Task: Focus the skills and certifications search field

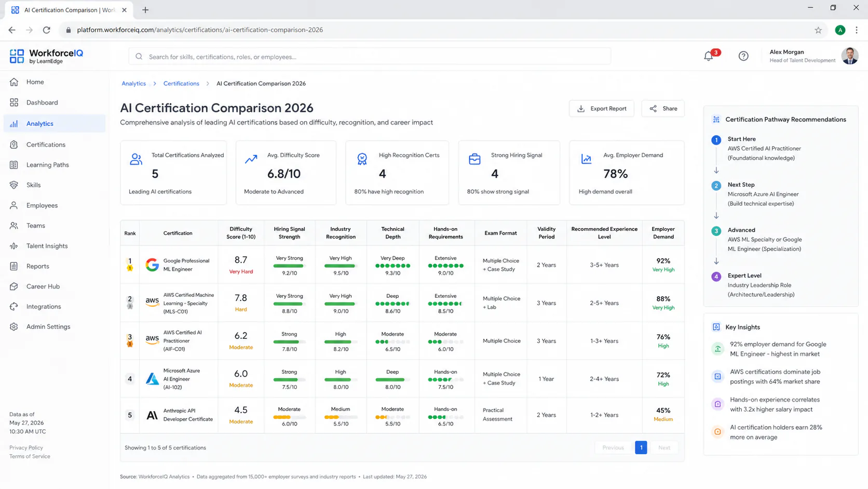Action: pyautogui.click(x=370, y=57)
